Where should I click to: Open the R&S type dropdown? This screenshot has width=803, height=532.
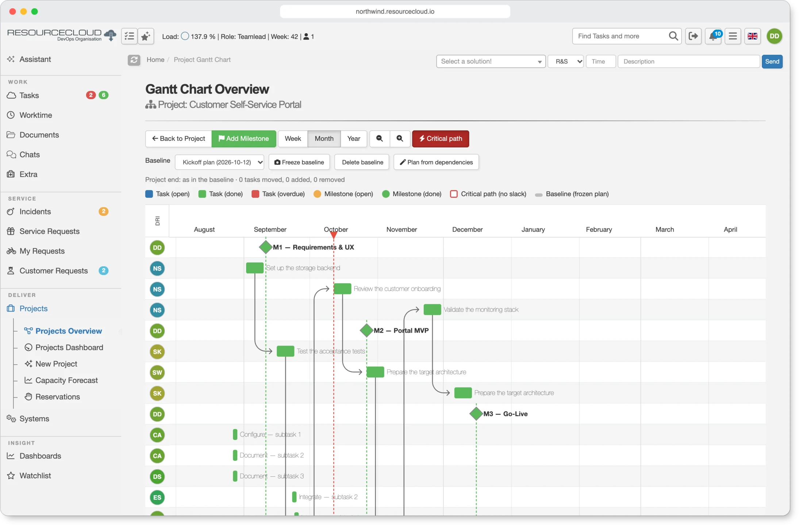566,61
